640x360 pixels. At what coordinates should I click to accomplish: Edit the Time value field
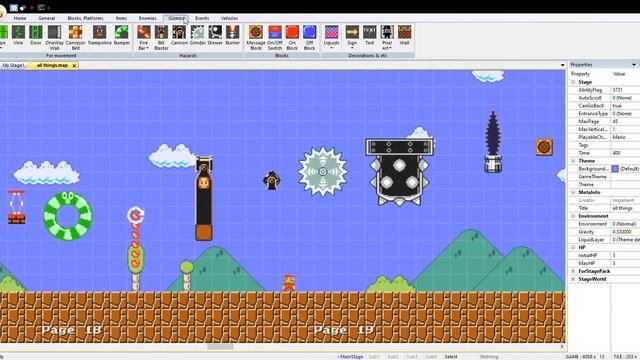coord(625,153)
